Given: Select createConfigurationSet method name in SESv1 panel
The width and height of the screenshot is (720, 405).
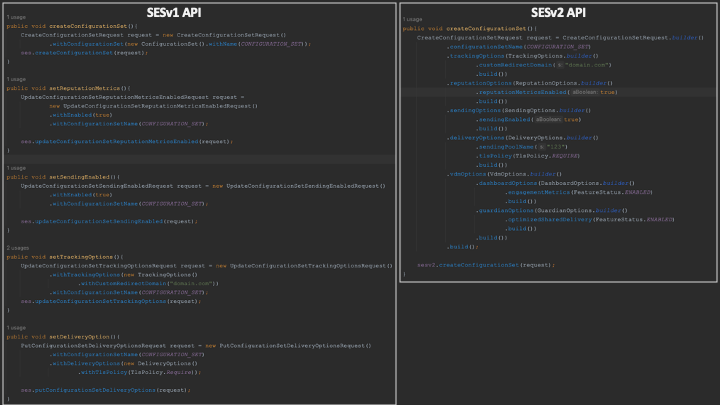Looking at the screenshot, I should (x=88, y=26).
